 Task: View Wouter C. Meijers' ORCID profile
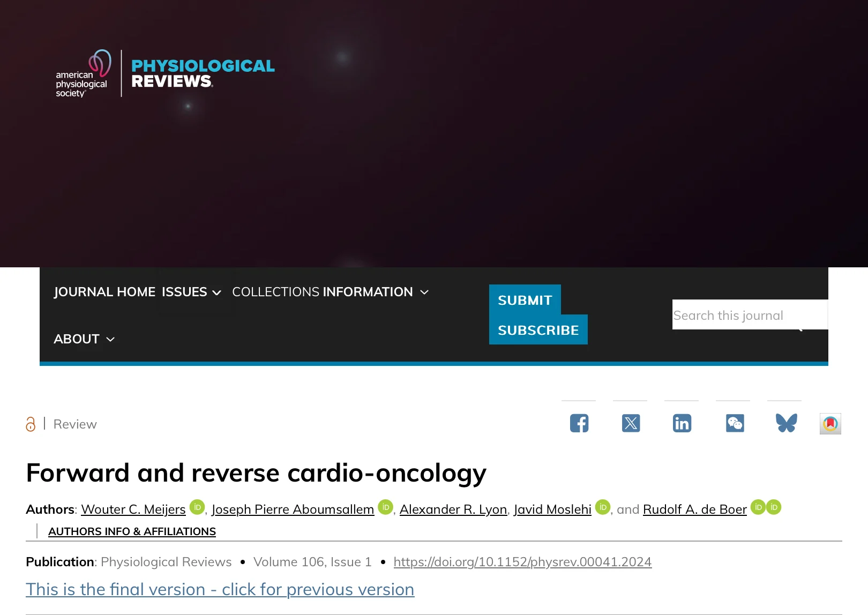pyautogui.click(x=196, y=507)
